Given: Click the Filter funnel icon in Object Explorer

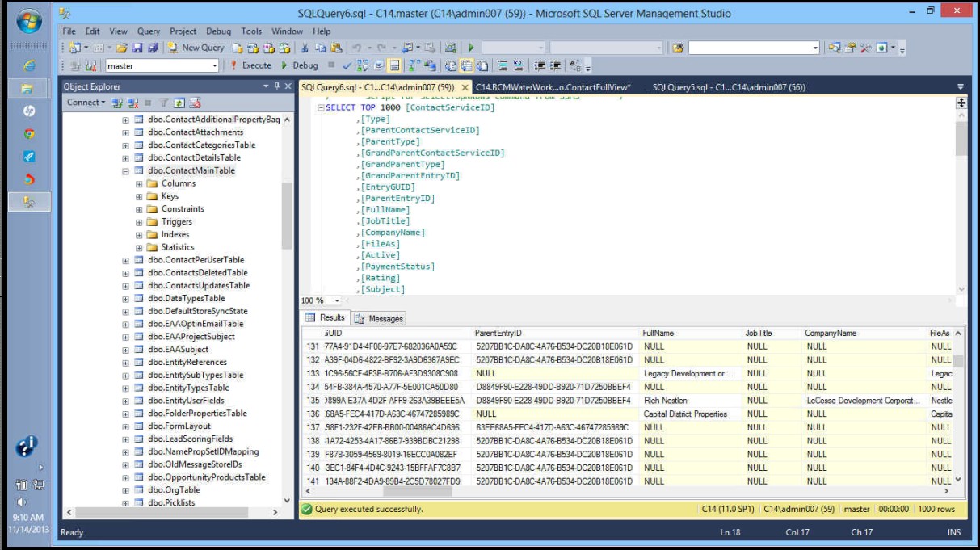Looking at the screenshot, I should [163, 103].
